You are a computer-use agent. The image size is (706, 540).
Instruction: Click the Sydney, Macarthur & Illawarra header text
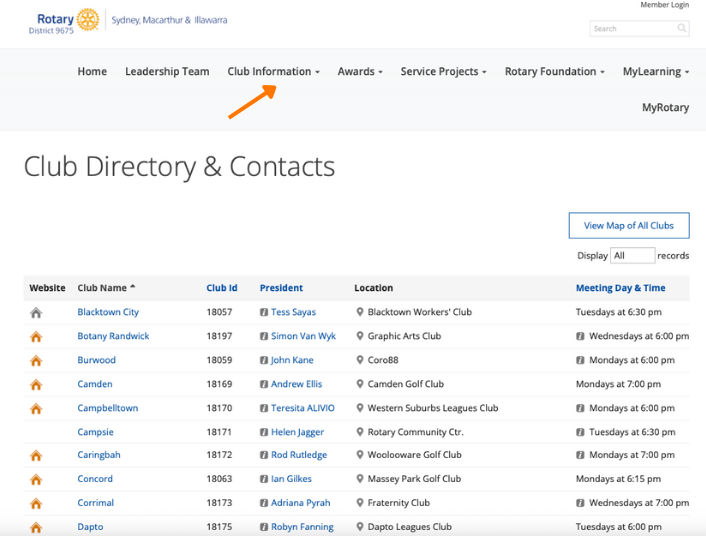point(169,20)
